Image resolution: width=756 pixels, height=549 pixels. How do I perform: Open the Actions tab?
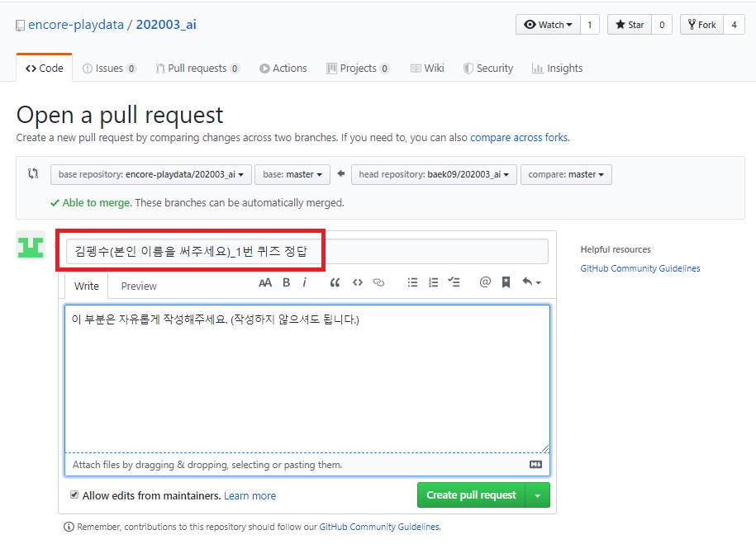tap(283, 69)
